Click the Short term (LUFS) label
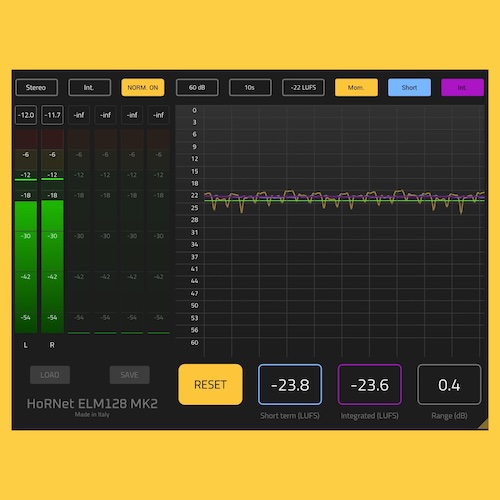This screenshot has width=500, height=500. click(290, 416)
